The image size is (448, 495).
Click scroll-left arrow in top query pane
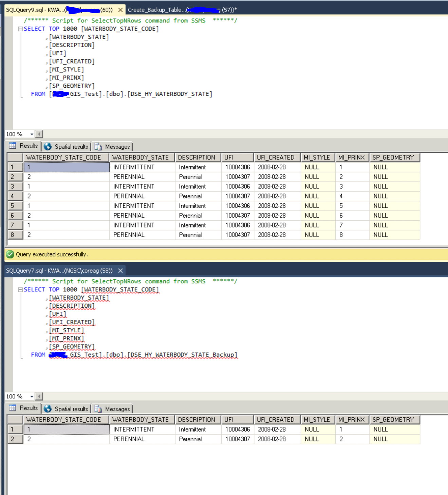39,134
